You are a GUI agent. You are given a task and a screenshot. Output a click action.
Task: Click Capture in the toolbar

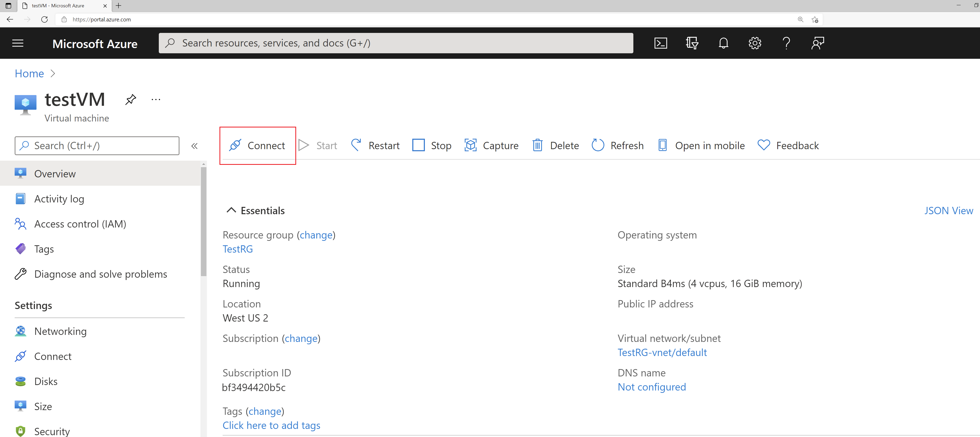tap(491, 145)
